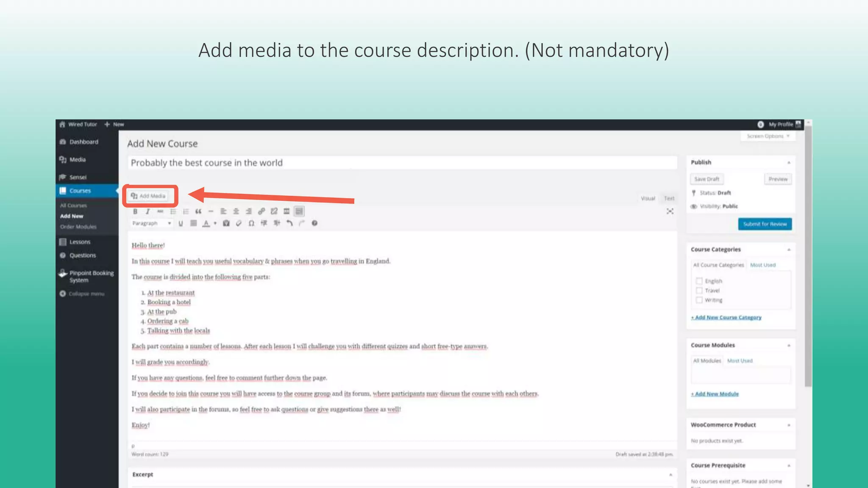Click the course title input field

(x=402, y=163)
